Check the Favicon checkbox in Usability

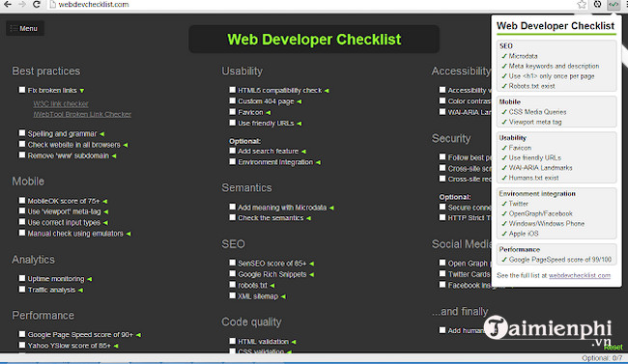point(232,111)
